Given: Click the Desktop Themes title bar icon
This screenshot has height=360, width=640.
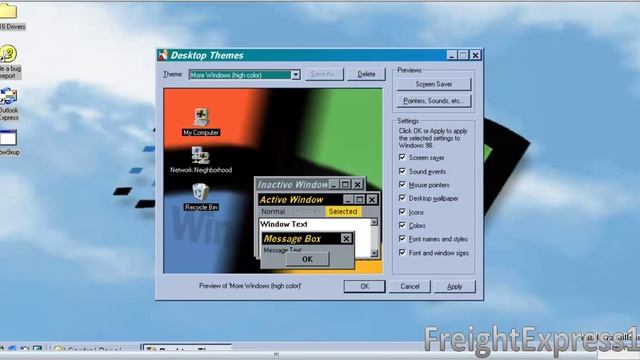Looking at the screenshot, I should (163, 55).
